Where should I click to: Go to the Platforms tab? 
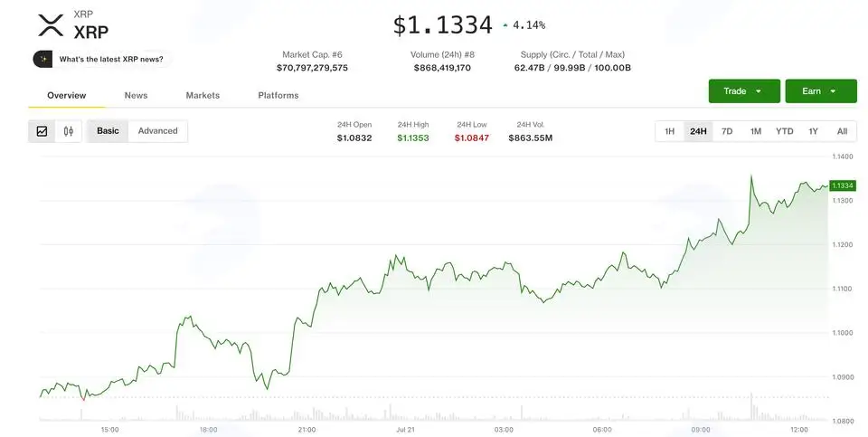pos(278,95)
